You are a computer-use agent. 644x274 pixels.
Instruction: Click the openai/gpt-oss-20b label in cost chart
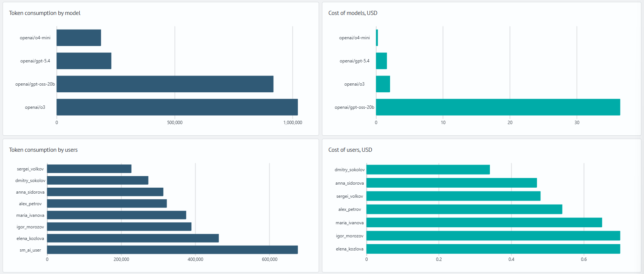(x=355, y=107)
